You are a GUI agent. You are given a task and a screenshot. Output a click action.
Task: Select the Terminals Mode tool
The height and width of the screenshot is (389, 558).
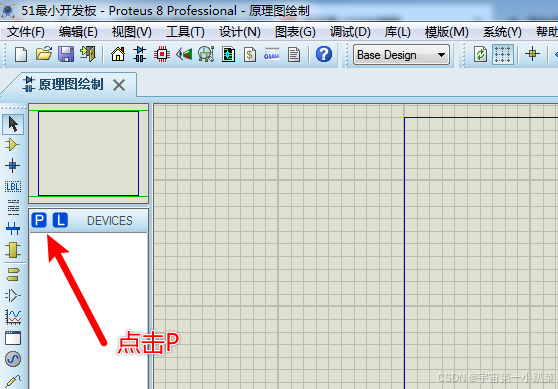tap(13, 275)
